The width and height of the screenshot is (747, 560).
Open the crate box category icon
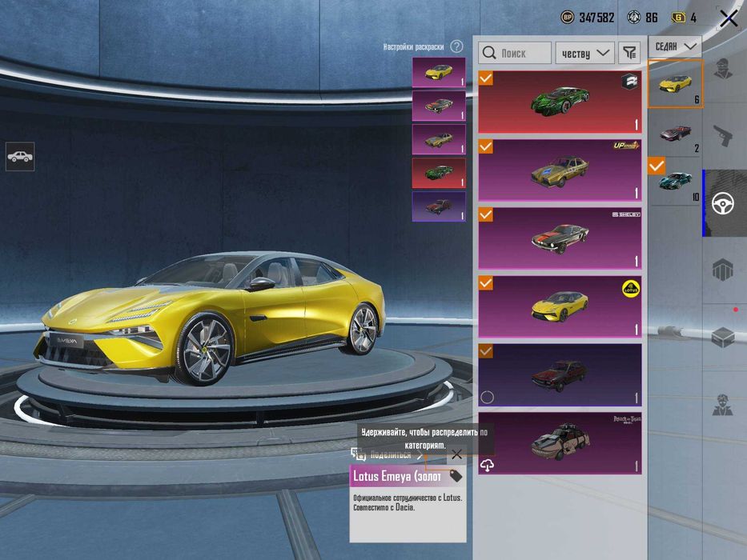point(723,337)
